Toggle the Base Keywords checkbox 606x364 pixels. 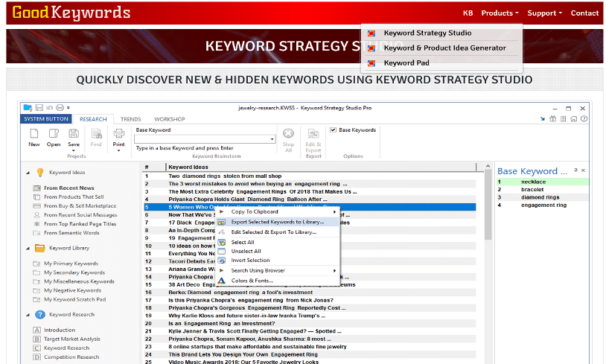click(x=334, y=130)
